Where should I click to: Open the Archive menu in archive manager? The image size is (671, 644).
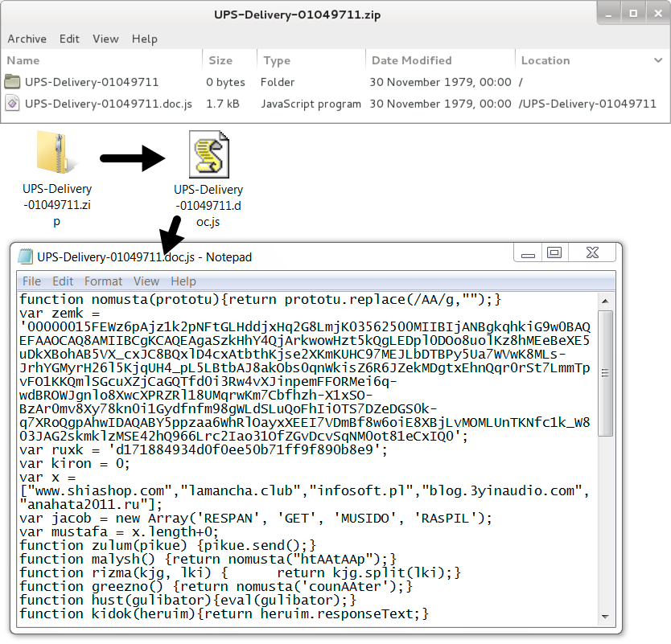tap(27, 39)
